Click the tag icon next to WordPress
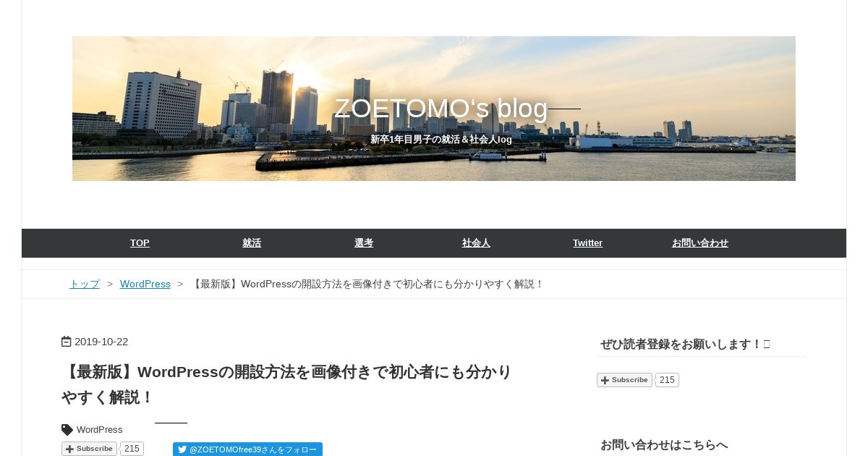Image resolution: width=868 pixels, height=456 pixels. click(67, 430)
